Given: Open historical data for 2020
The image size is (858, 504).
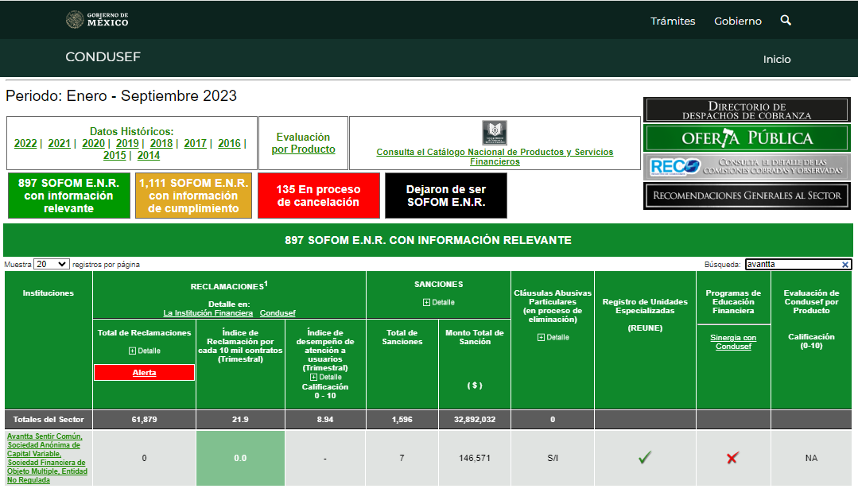Looking at the screenshot, I should tap(93, 143).
